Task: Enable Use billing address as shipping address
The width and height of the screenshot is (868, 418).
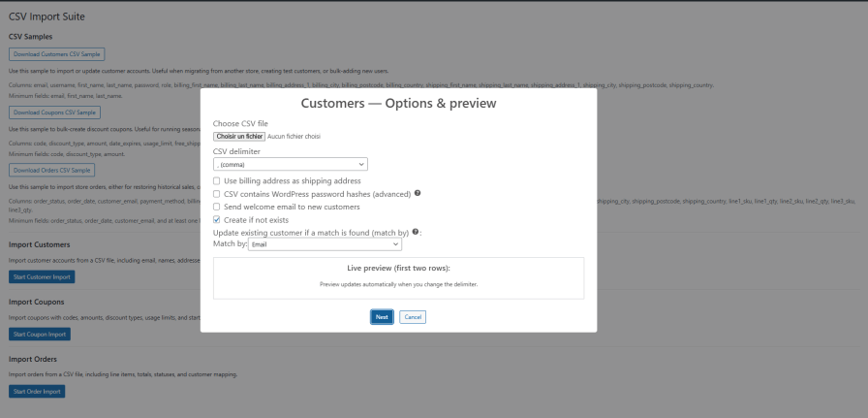Action: [217, 181]
